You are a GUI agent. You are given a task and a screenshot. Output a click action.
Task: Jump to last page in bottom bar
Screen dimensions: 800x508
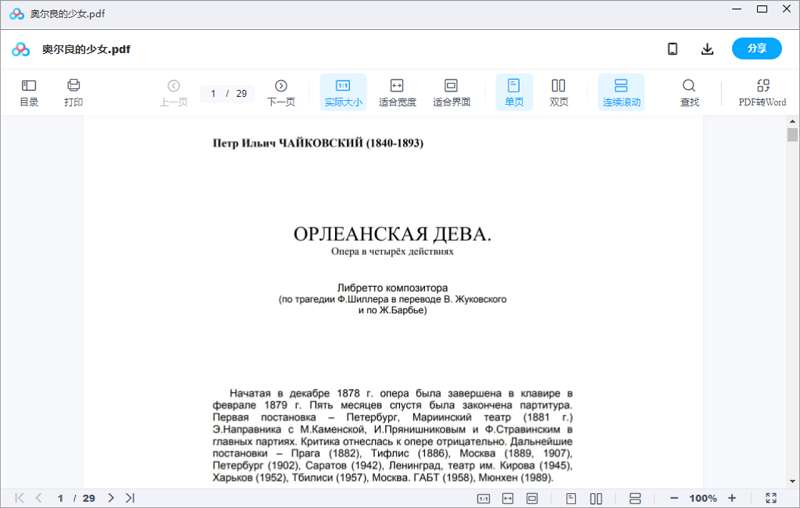click(130, 498)
